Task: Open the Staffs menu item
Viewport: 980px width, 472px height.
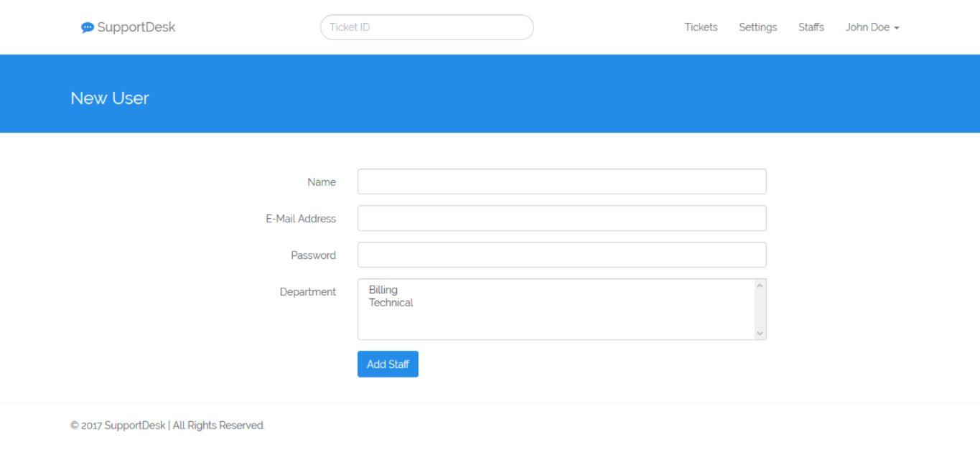Action: [811, 27]
